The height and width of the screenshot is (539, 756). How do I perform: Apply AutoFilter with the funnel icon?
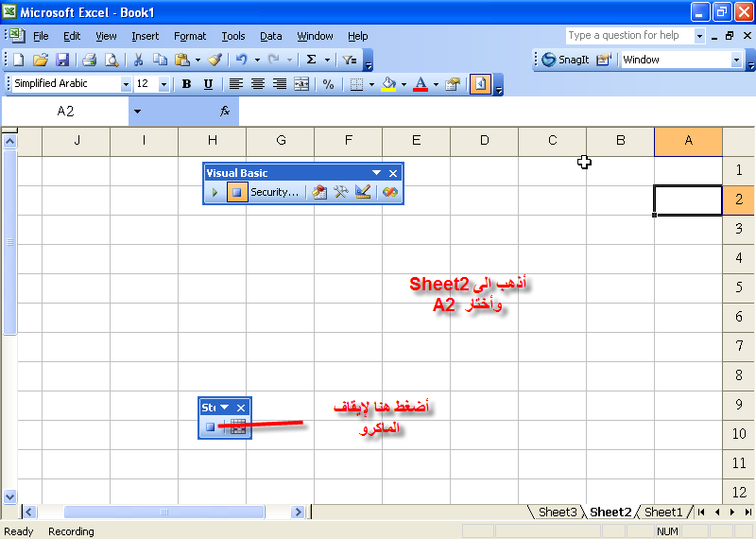(349, 60)
